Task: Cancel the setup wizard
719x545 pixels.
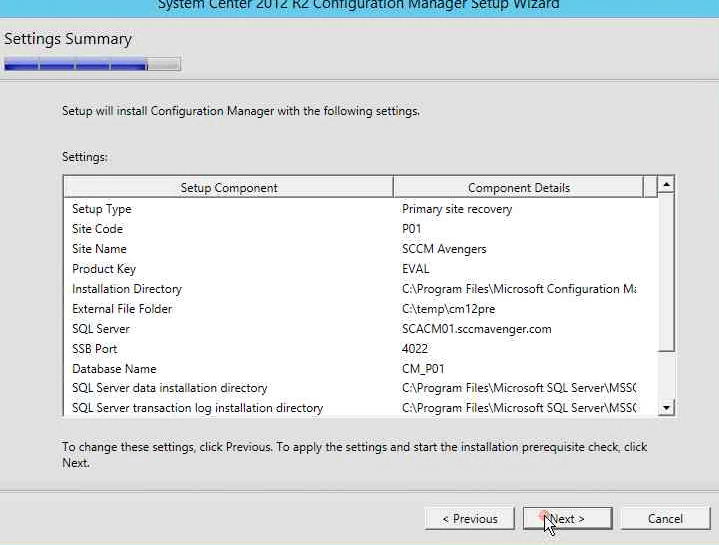Action: pos(665,518)
